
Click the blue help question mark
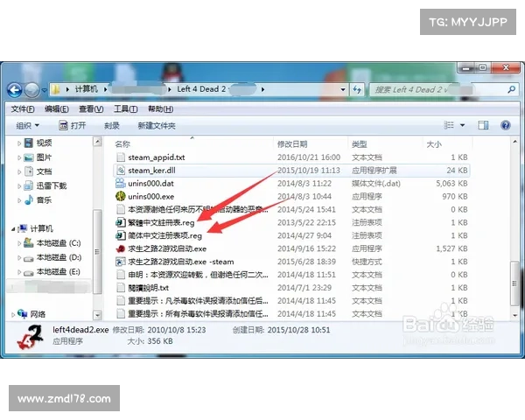506,126
